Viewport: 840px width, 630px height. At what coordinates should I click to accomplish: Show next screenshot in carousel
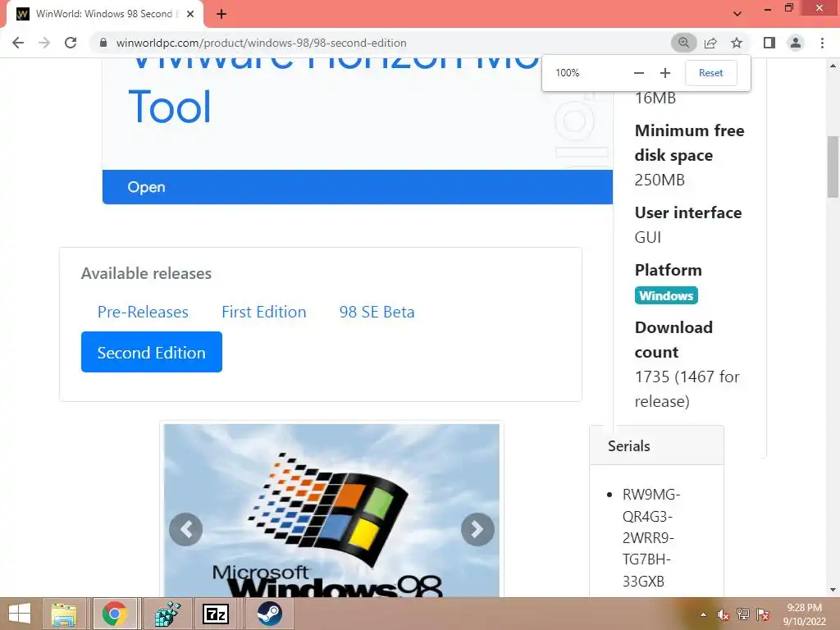coord(477,529)
